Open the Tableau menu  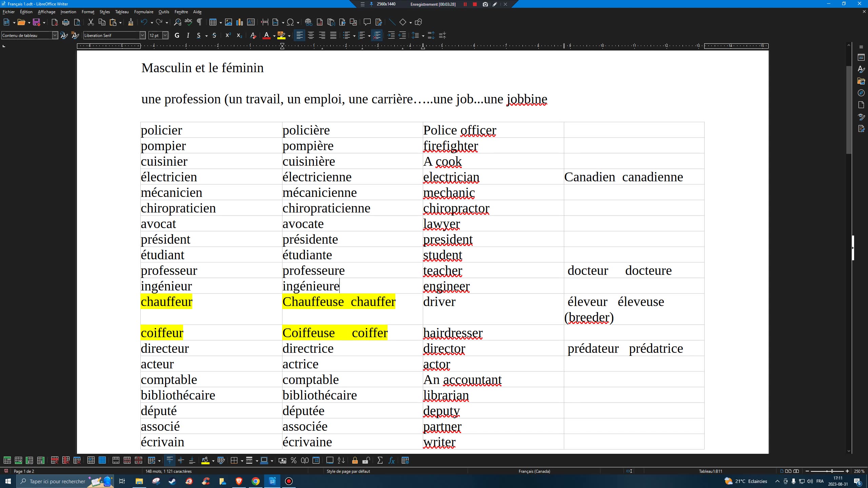click(122, 12)
